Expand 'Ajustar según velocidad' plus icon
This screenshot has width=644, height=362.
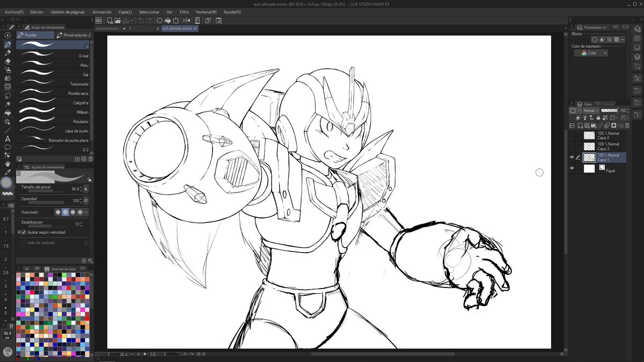pos(19,232)
